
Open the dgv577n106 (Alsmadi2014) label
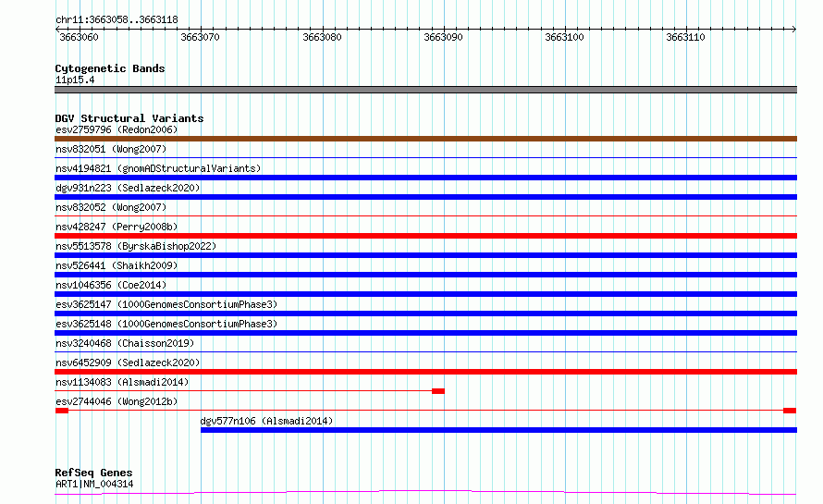[266, 421]
